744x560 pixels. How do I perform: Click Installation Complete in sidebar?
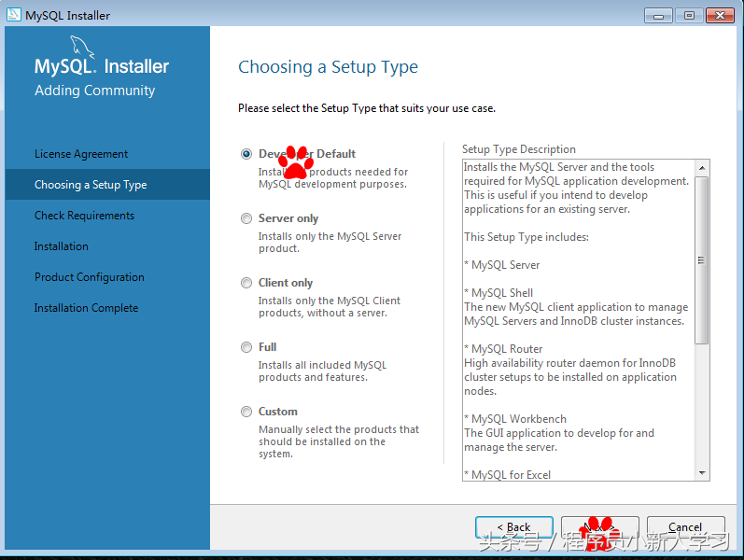click(x=86, y=308)
